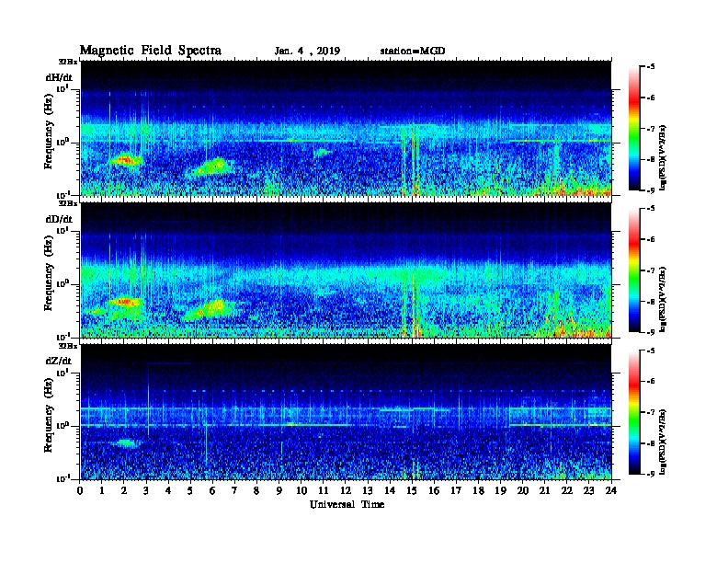
Task: Click the hour "22" tick label
Action: (567, 490)
